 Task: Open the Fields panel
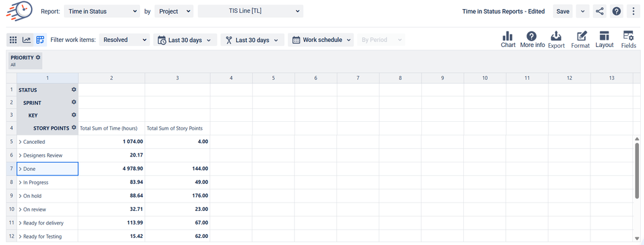click(629, 40)
